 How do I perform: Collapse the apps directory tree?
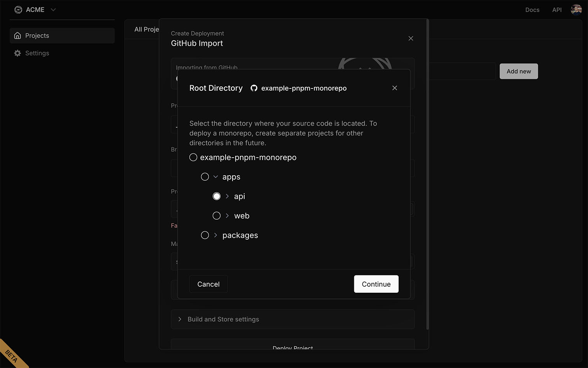(215, 176)
